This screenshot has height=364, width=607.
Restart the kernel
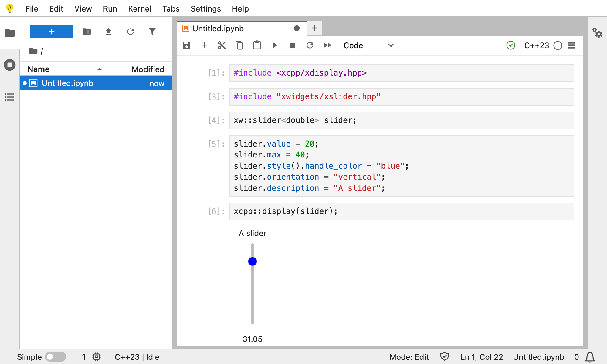click(310, 45)
